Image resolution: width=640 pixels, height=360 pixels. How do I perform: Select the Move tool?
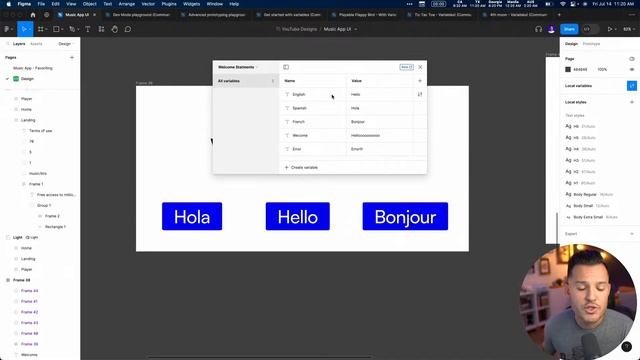[24, 29]
